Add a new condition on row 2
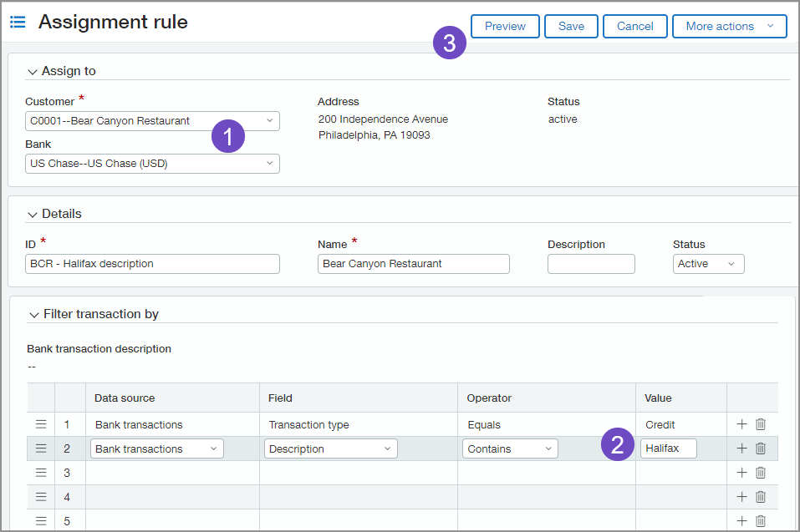 [741, 448]
